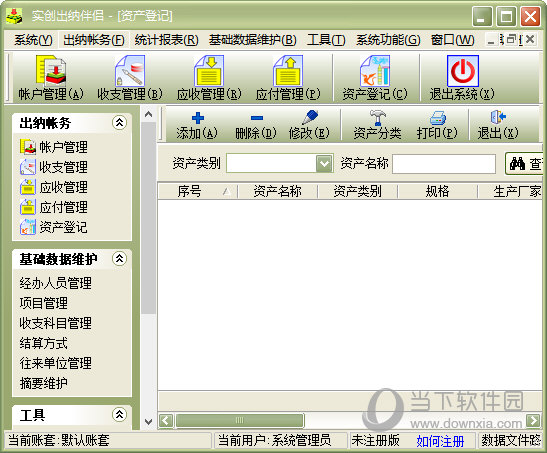Viewport: 547px width, 453px height.
Task: Open 收支科目管理 link
Action: click(56, 323)
